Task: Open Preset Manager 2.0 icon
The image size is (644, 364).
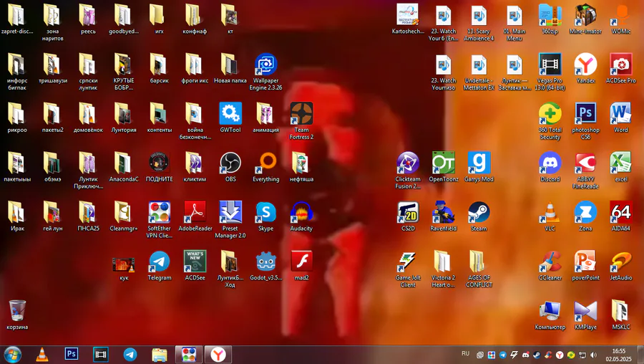Action: point(230,212)
